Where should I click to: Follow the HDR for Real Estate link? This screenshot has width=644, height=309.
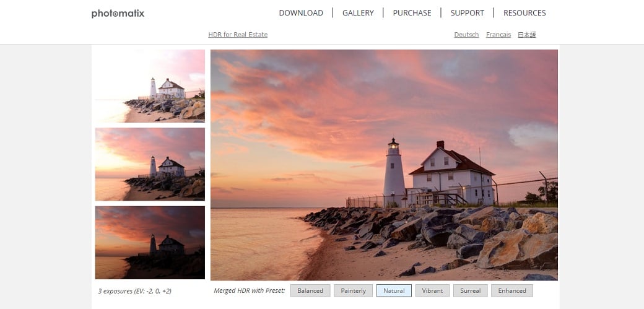click(238, 35)
